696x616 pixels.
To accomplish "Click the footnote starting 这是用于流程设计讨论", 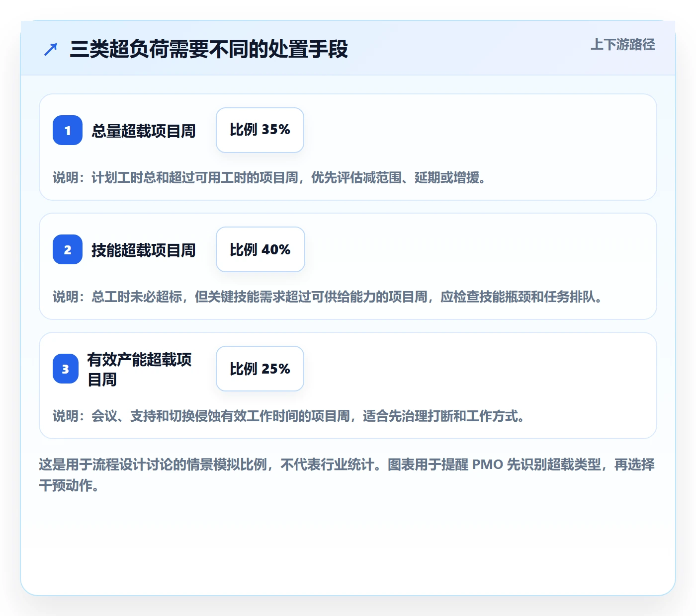I will pos(347,475).
